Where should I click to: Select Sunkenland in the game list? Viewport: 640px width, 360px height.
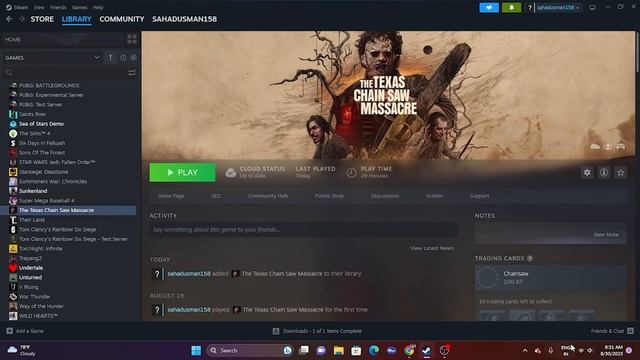click(x=33, y=191)
